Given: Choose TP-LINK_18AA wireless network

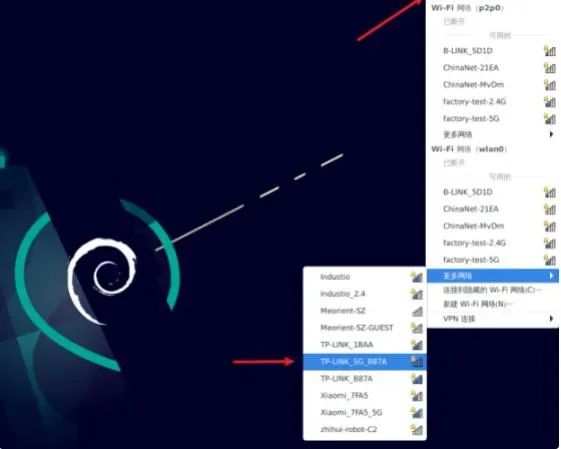Looking at the screenshot, I should pos(365,345).
